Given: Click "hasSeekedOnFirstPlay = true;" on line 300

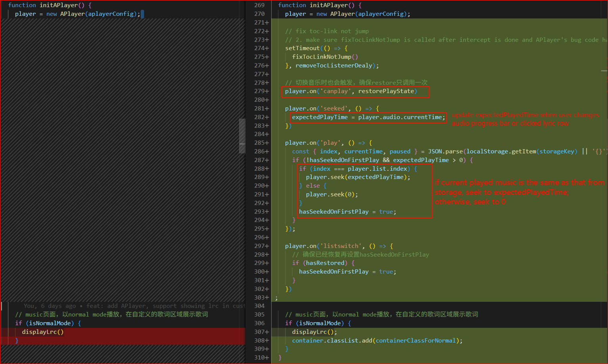Looking at the screenshot, I should 348,272.
